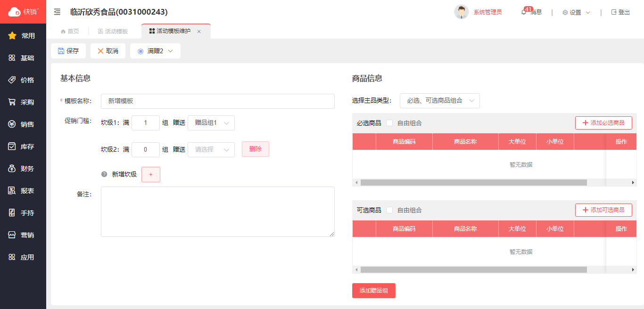Open the 基础 sidebar menu
The width and height of the screenshot is (644, 309).
(23, 58)
